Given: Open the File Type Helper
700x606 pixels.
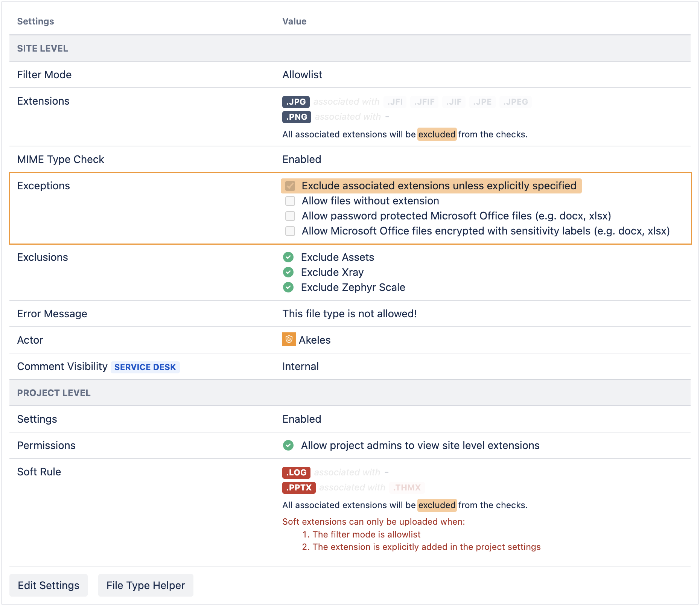Looking at the screenshot, I should (145, 585).
